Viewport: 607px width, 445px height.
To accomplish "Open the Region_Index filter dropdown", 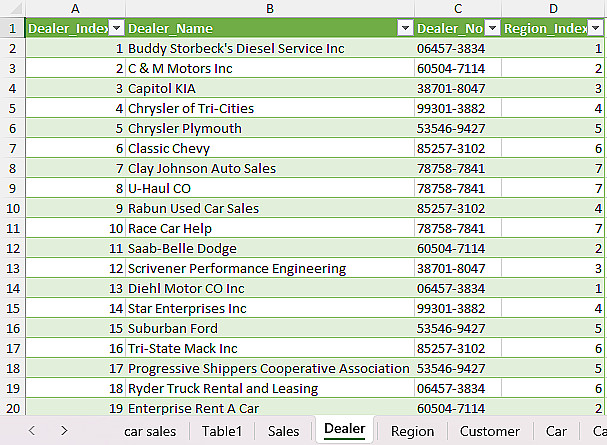I will point(595,28).
